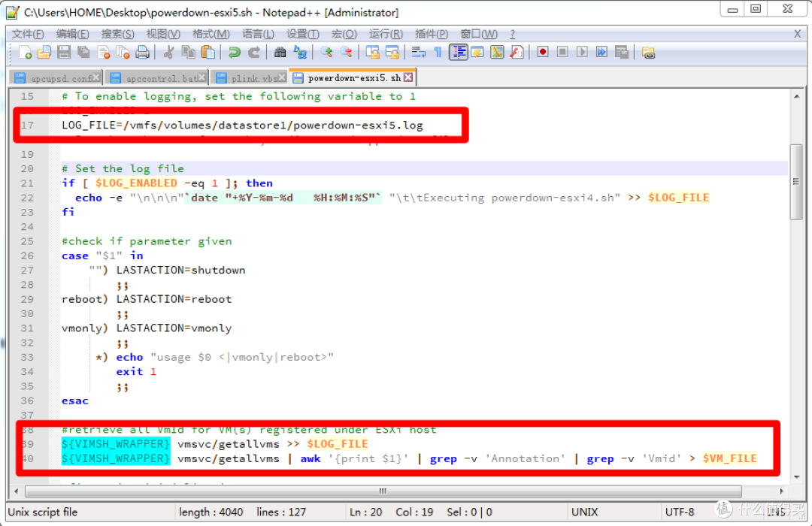Close the apccontrol.bat tab

[202, 77]
